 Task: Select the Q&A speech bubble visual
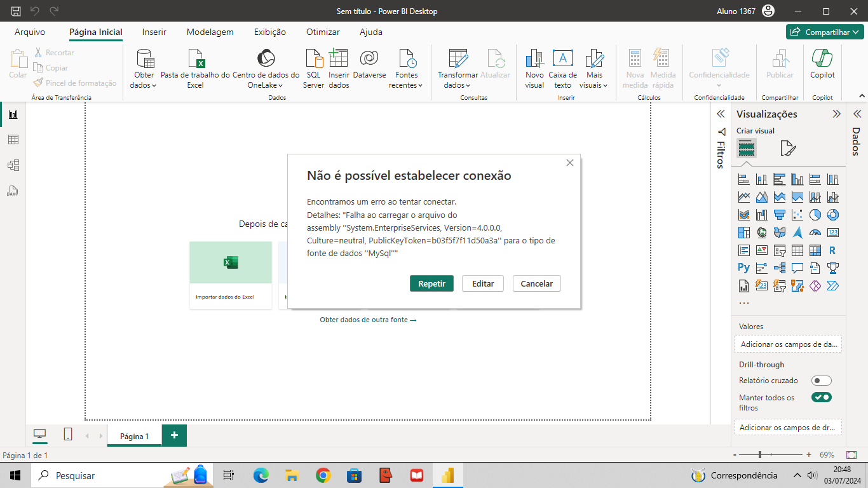pos(797,268)
